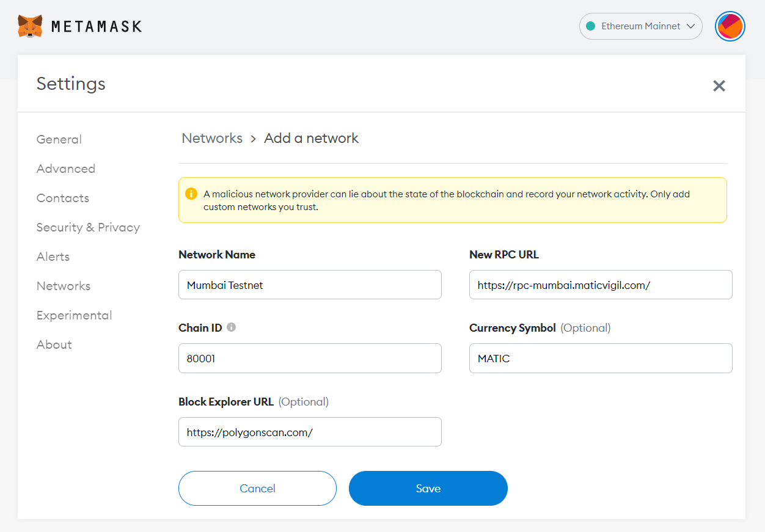Open the Ethereum Mainnet network dropdown
This screenshot has width=765, height=532.
tap(640, 26)
